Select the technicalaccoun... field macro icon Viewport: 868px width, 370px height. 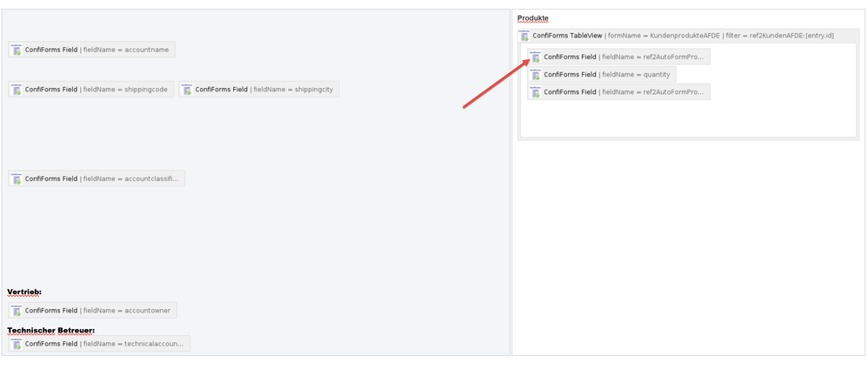click(16, 344)
